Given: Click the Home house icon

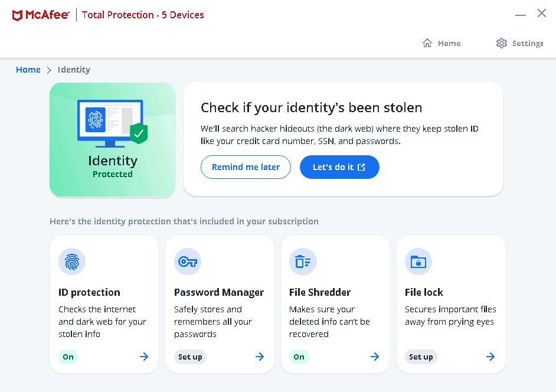Looking at the screenshot, I should point(427,43).
